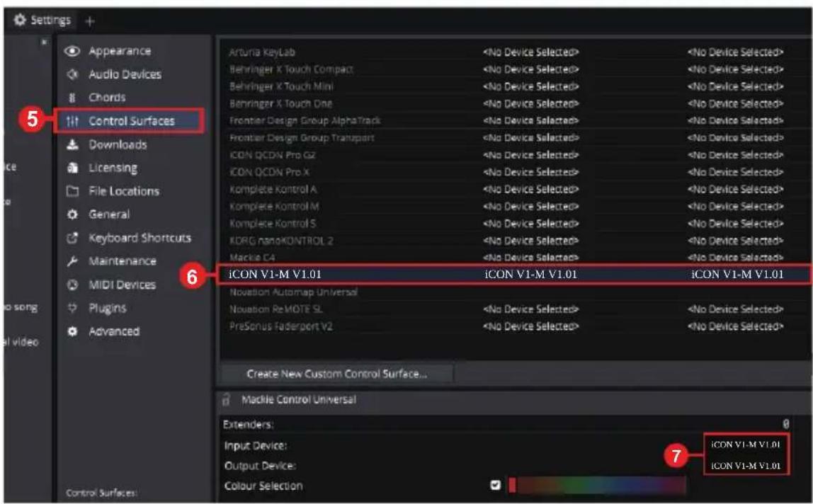The width and height of the screenshot is (813, 504).
Task: Click the MIDI Devices icon in the sidebar
Action: click(x=72, y=285)
